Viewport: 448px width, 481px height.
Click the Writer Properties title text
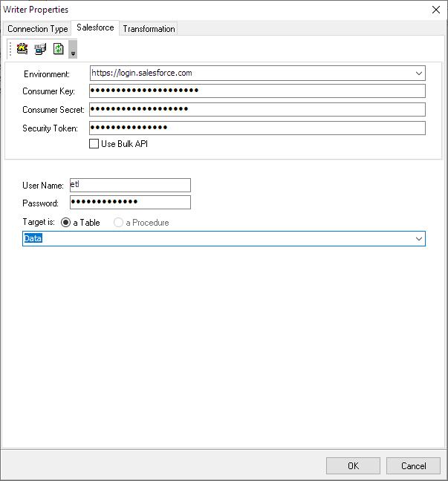pos(36,10)
